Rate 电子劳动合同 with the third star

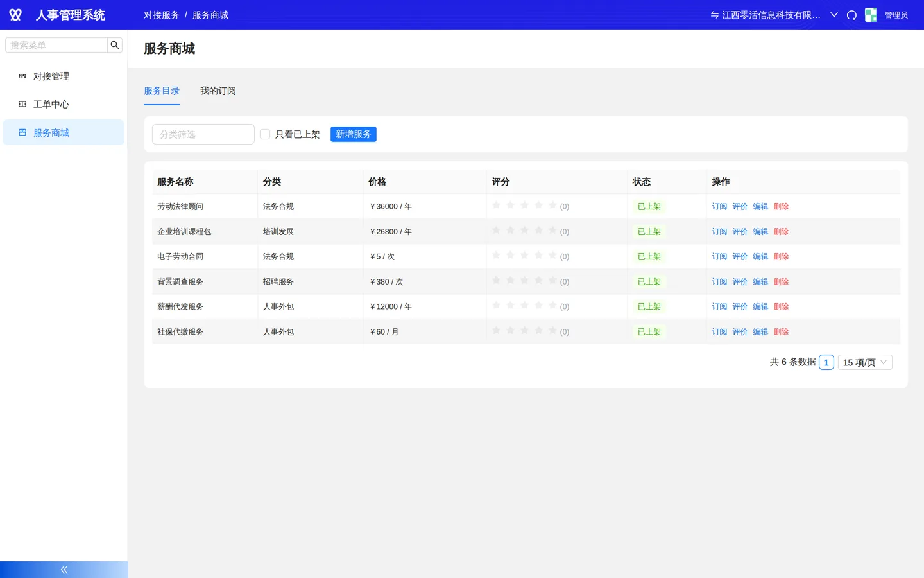pyautogui.click(x=524, y=256)
